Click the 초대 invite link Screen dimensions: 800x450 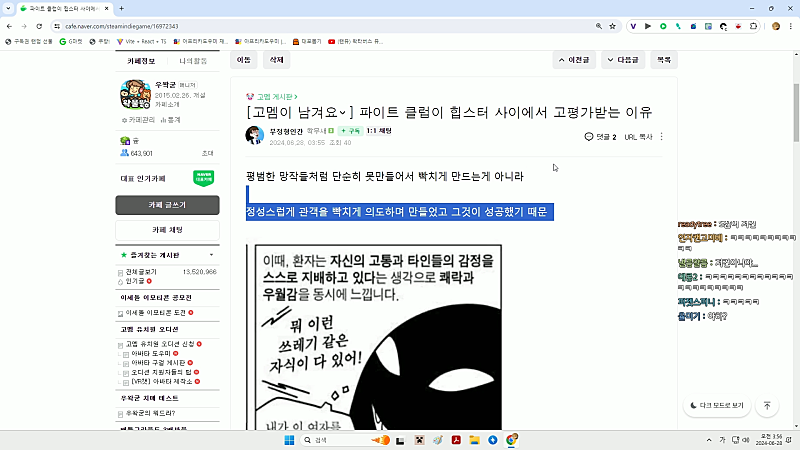pyautogui.click(x=207, y=153)
